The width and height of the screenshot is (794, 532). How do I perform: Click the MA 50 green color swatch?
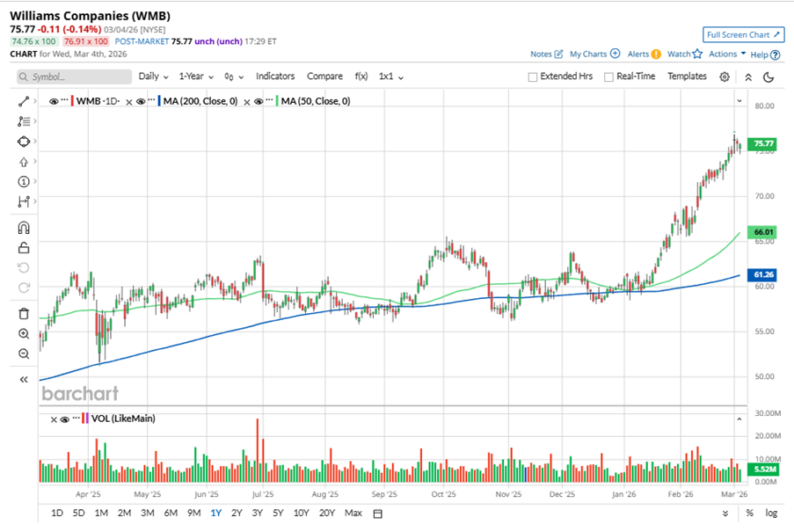coord(277,101)
